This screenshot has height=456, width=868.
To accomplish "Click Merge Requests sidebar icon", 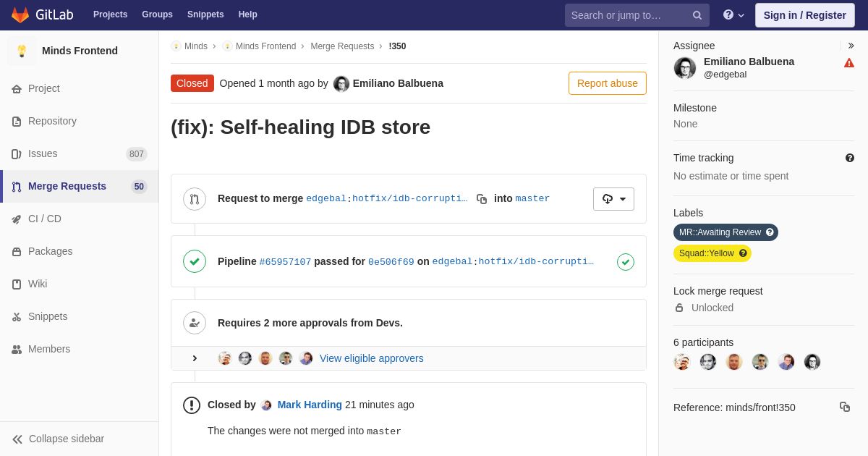I will point(17,187).
